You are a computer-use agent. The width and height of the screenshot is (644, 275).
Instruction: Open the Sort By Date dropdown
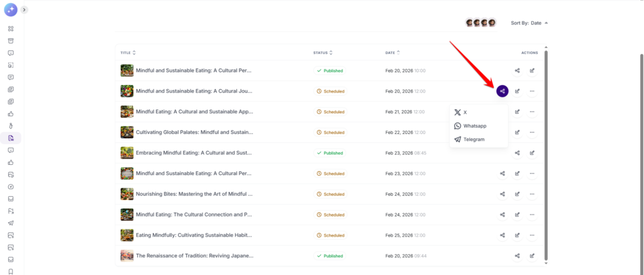click(530, 23)
